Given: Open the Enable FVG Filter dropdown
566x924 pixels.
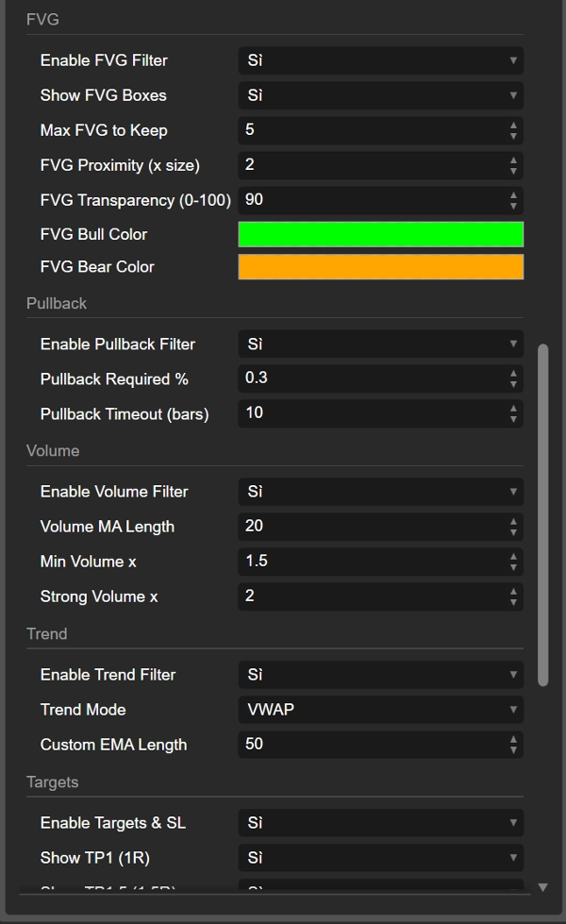Looking at the screenshot, I should (x=380, y=60).
